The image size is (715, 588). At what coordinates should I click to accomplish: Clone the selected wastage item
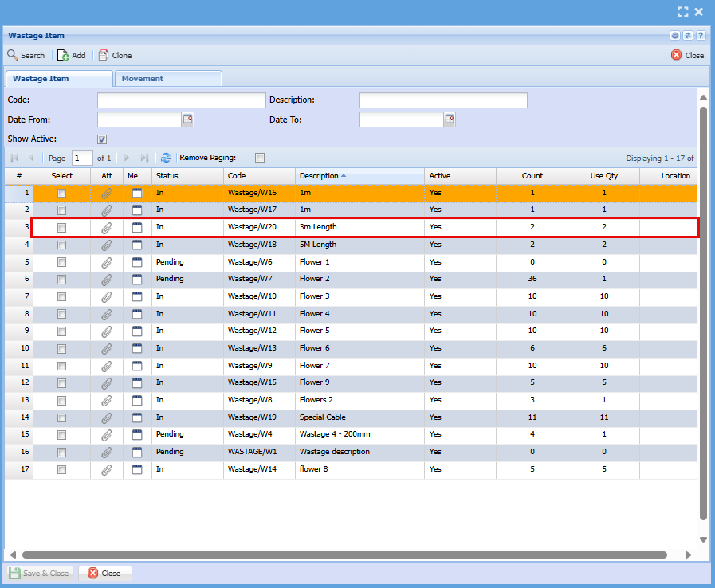click(115, 55)
